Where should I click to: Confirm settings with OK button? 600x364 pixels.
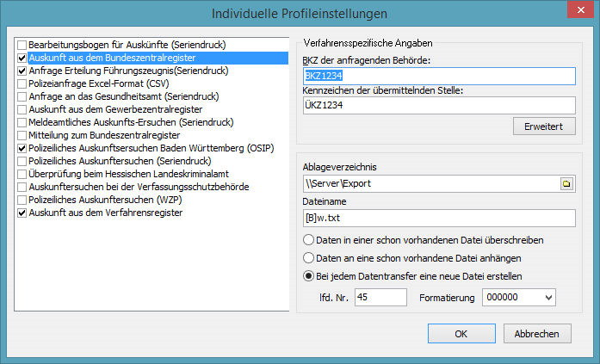coord(461,334)
